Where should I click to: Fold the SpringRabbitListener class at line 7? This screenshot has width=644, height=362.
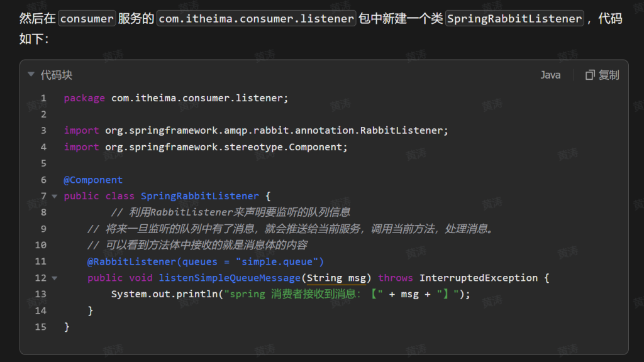pyautogui.click(x=55, y=196)
